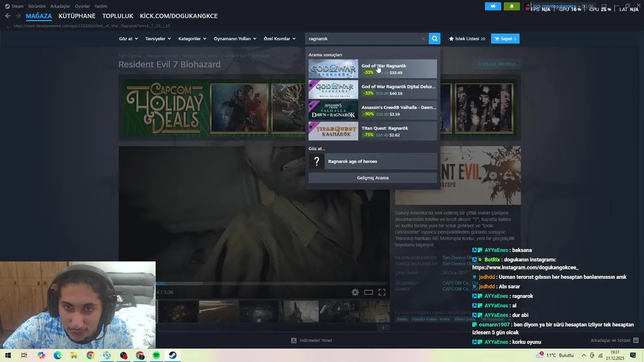Click the Topluluk Merkezi button
Viewport: 644px width, 362px height.
497,64
